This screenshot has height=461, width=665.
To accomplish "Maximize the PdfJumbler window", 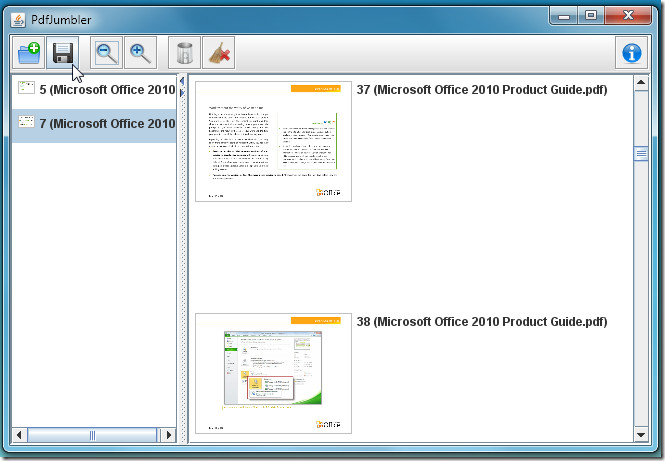I will point(591,16).
